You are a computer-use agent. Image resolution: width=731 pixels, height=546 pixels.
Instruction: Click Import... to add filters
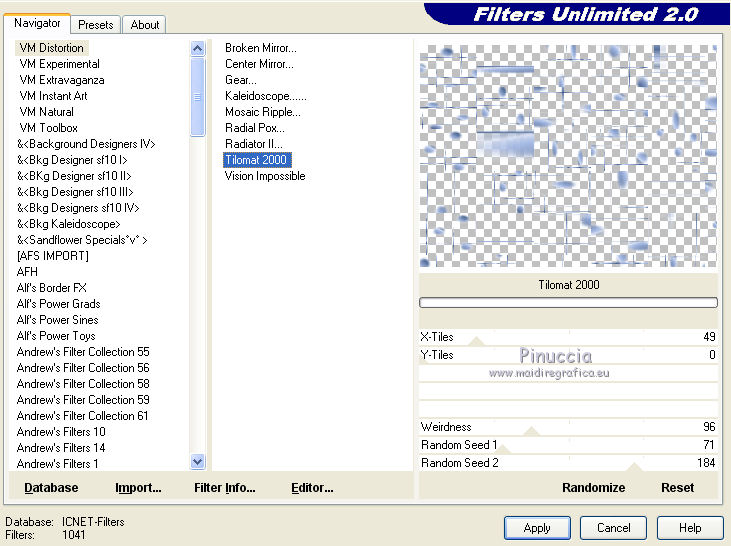tap(138, 488)
